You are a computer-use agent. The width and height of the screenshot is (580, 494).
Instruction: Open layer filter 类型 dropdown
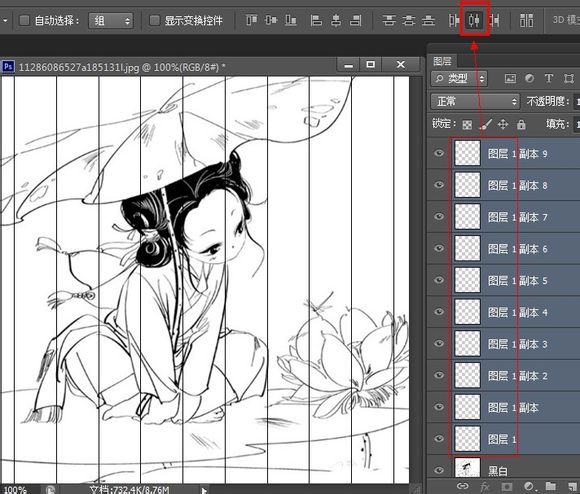459,78
